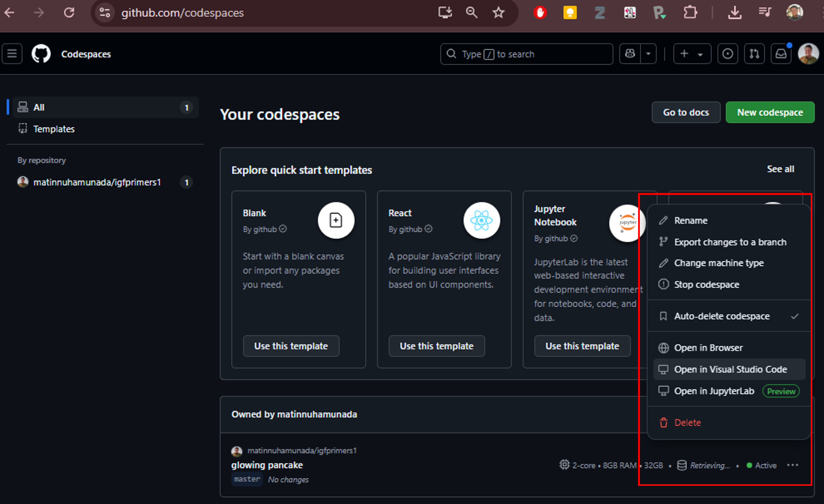Open your profile avatar menu
This screenshot has width=824, height=504.
point(808,53)
